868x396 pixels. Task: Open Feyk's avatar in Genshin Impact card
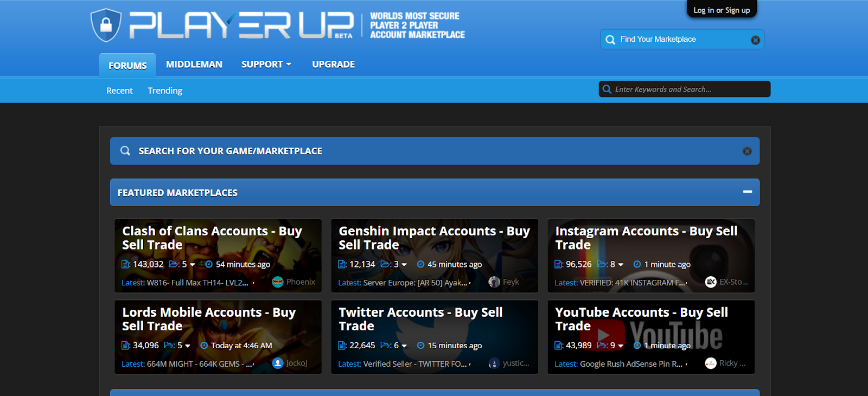click(494, 282)
